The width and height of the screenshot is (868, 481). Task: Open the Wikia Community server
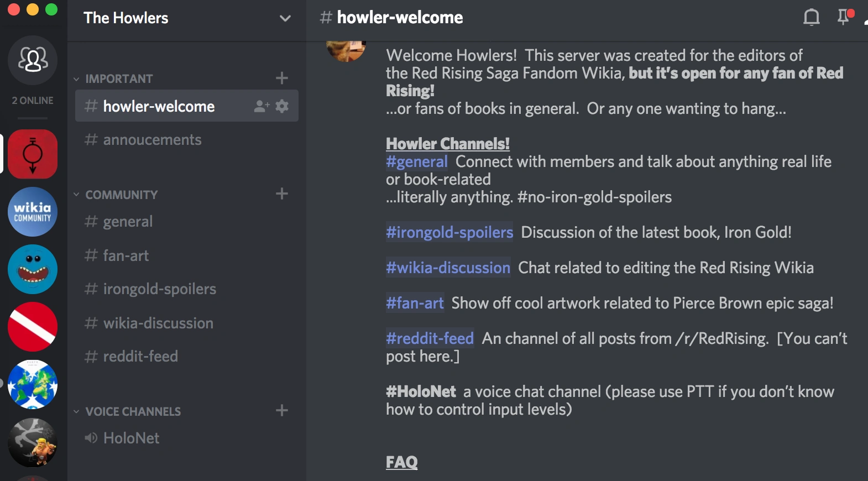[33, 212]
